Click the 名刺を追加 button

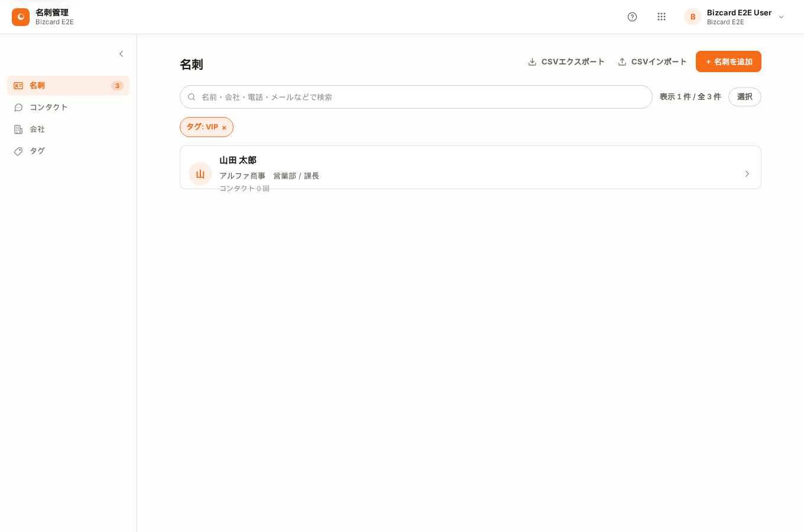point(728,61)
